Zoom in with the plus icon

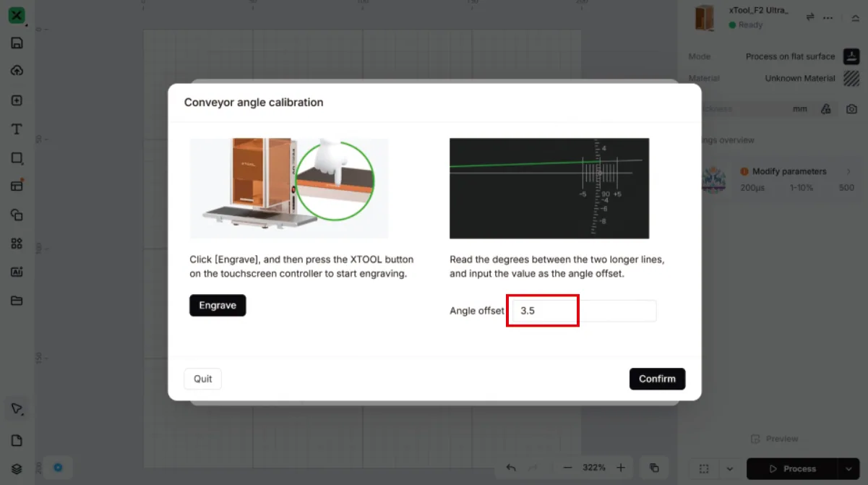(621, 468)
